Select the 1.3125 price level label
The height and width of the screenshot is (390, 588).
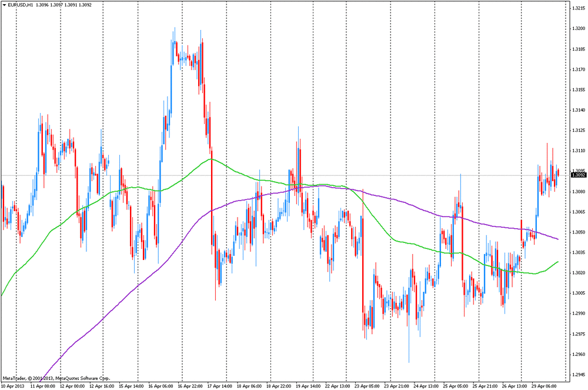click(x=579, y=131)
